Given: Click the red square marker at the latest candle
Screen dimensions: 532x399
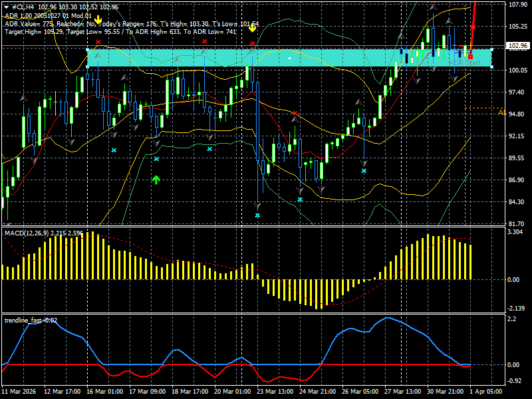Looking at the screenshot, I should click(x=471, y=57).
